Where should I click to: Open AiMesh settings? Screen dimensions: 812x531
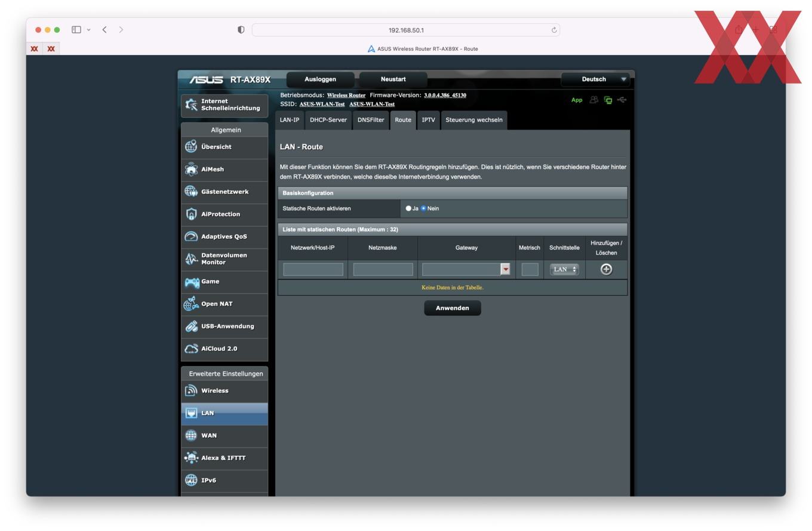224,170
